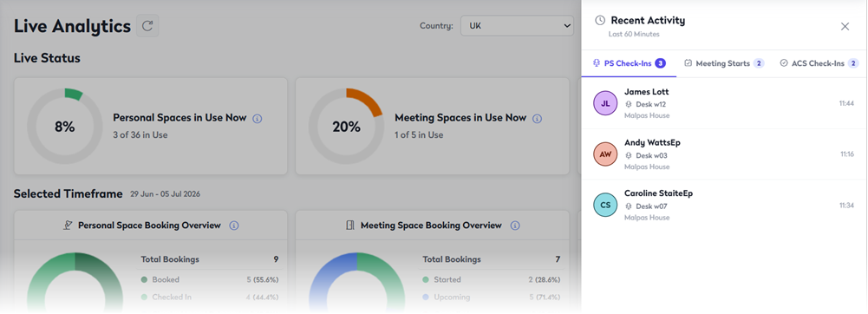The height and width of the screenshot is (314, 868).
Task: Click the CS avatar for Caroline StaiteEp
Action: pyautogui.click(x=605, y=205)
